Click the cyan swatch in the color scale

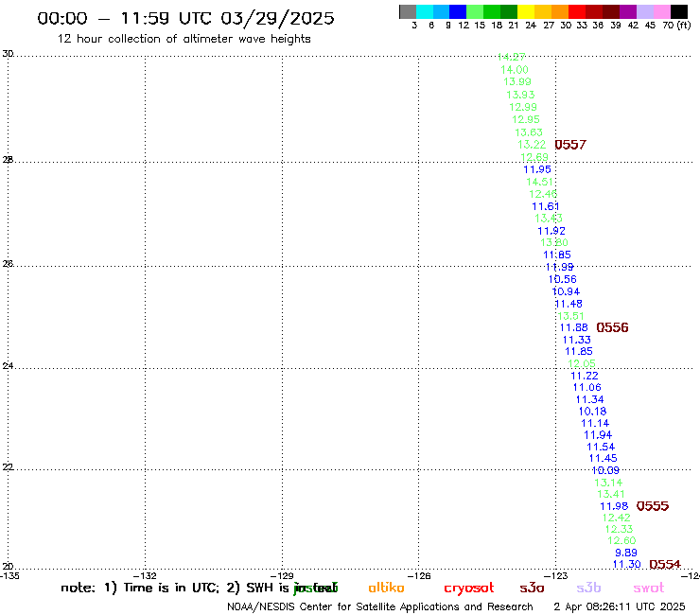(x=425, y=11)
